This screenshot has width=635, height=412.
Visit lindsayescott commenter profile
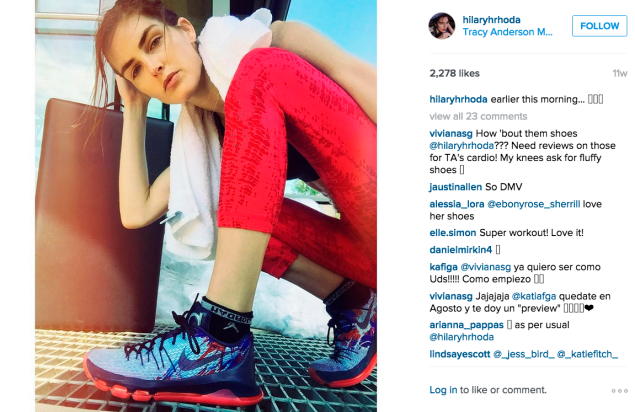click(460, 354)
